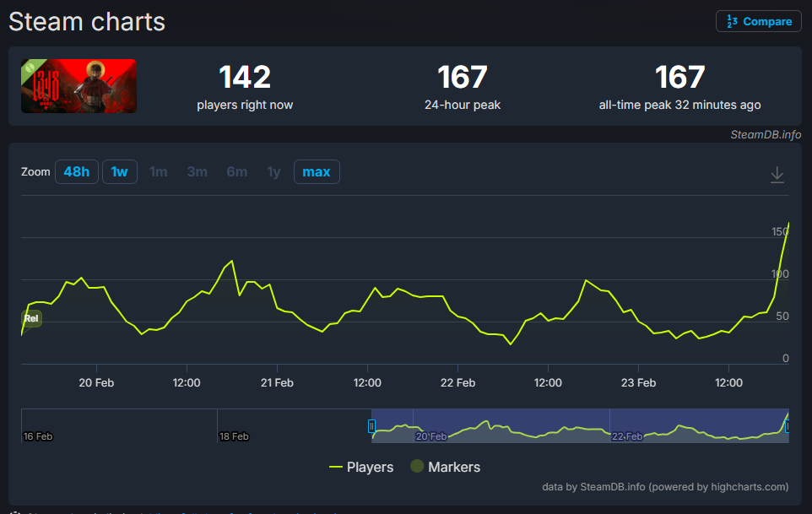Click the 100 y-axis value

780,273
